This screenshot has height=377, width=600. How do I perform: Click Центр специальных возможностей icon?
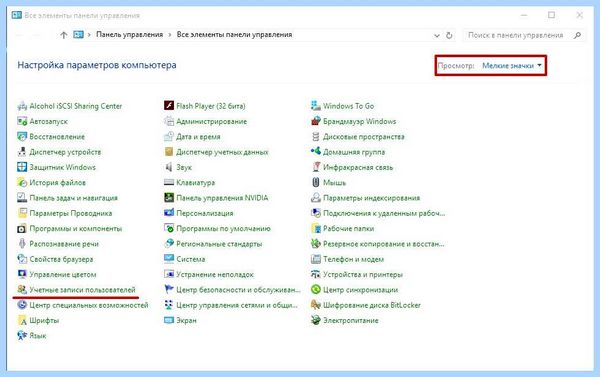(22, 305)
